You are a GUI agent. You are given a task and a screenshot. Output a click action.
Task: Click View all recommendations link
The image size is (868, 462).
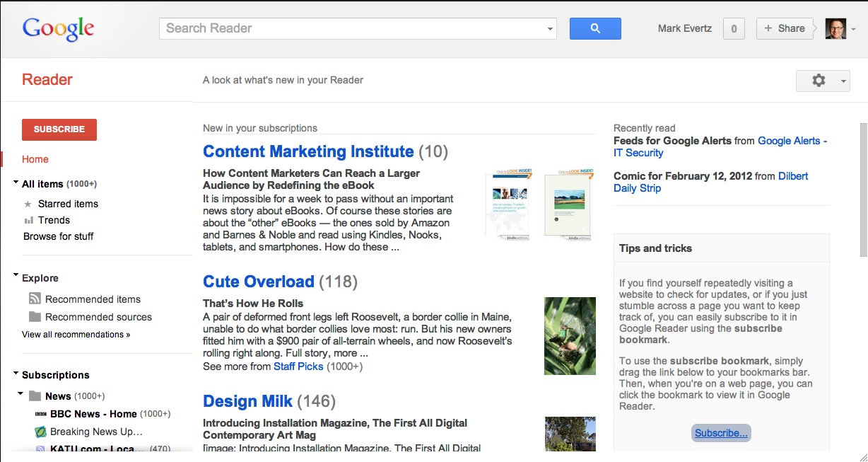(76, 335)
